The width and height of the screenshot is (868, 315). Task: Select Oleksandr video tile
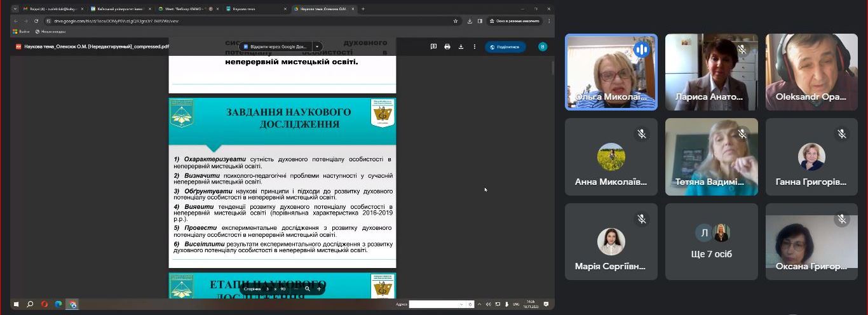[x=811, y=72]
